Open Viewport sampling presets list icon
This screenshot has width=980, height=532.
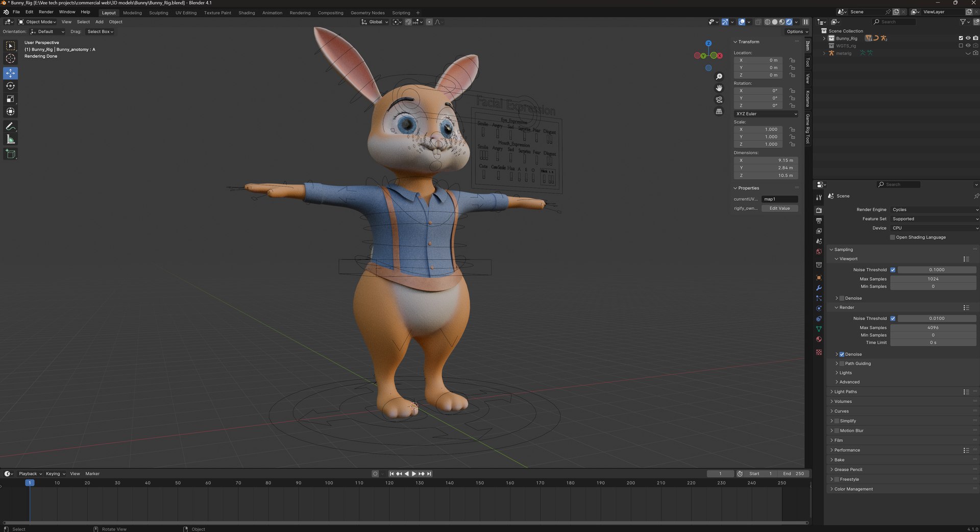click(x=966, y=259)
